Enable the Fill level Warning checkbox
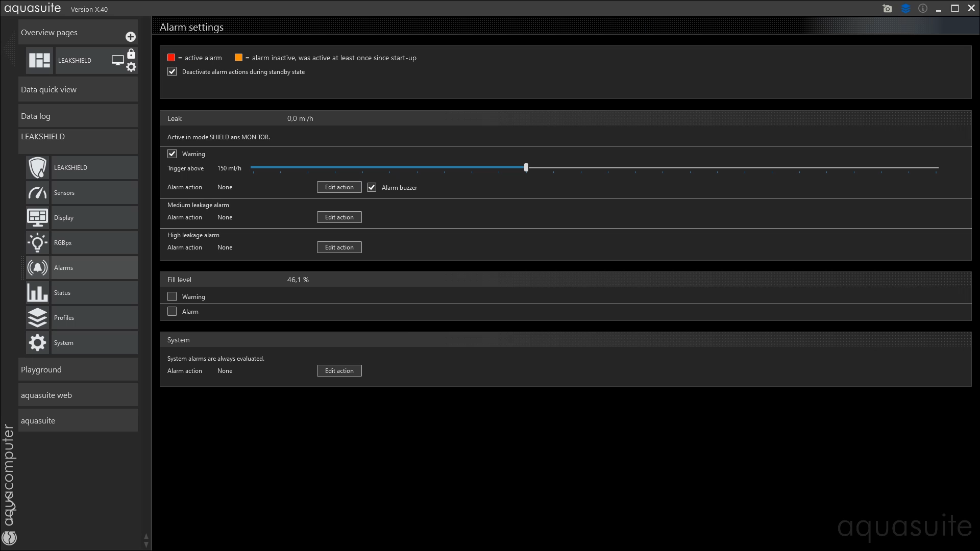This screenshot has height=551, width=980. coord(172,296)
